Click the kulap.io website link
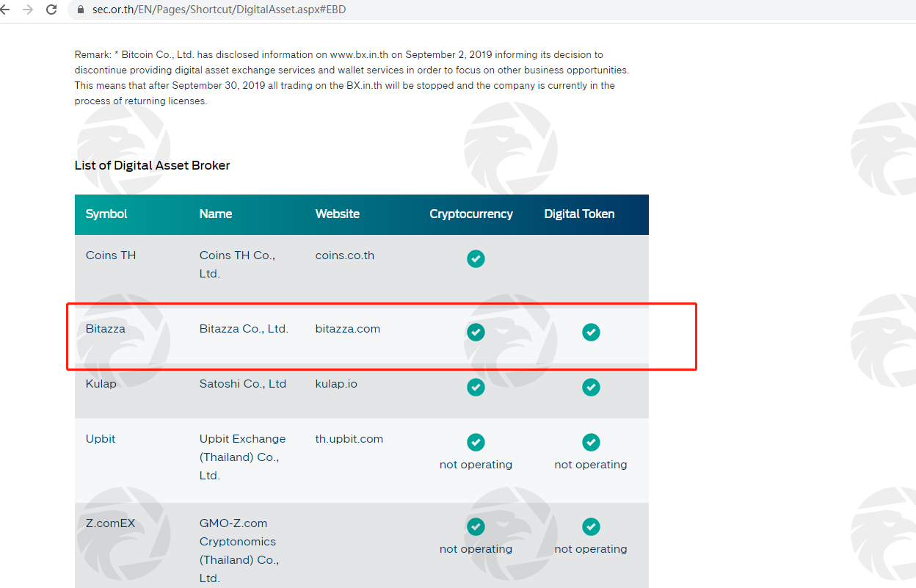This screenshot has width=916, height=588. (336, 384)
